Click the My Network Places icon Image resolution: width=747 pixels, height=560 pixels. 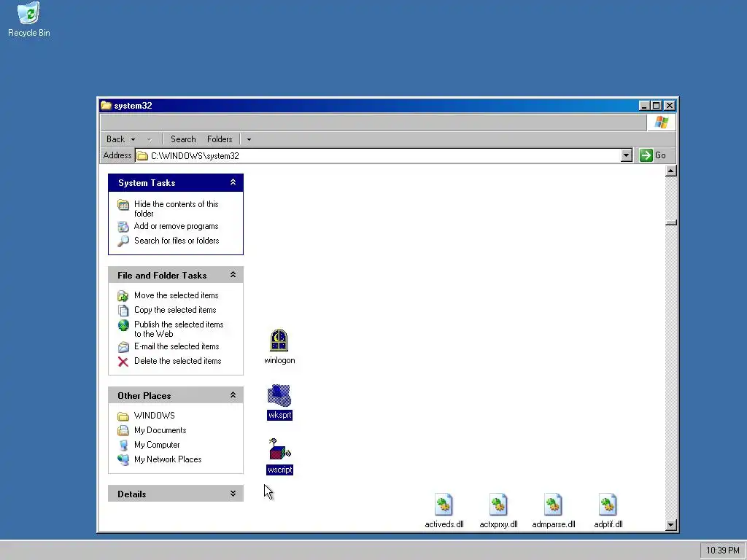coord(123,460)
